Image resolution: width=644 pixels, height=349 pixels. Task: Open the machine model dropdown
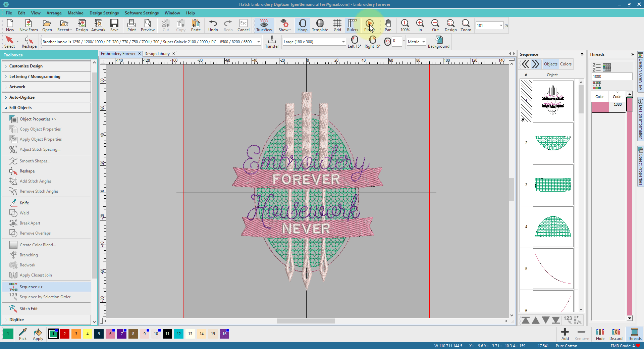click(259, 42)
